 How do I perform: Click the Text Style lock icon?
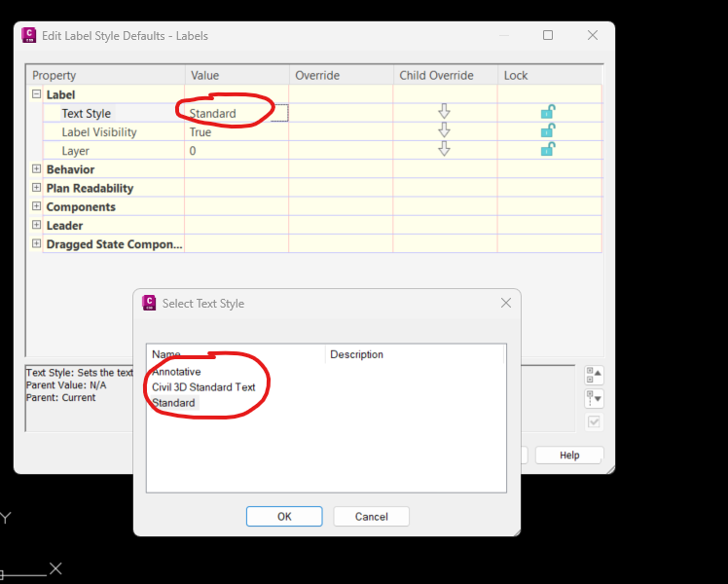coord(548,112)
